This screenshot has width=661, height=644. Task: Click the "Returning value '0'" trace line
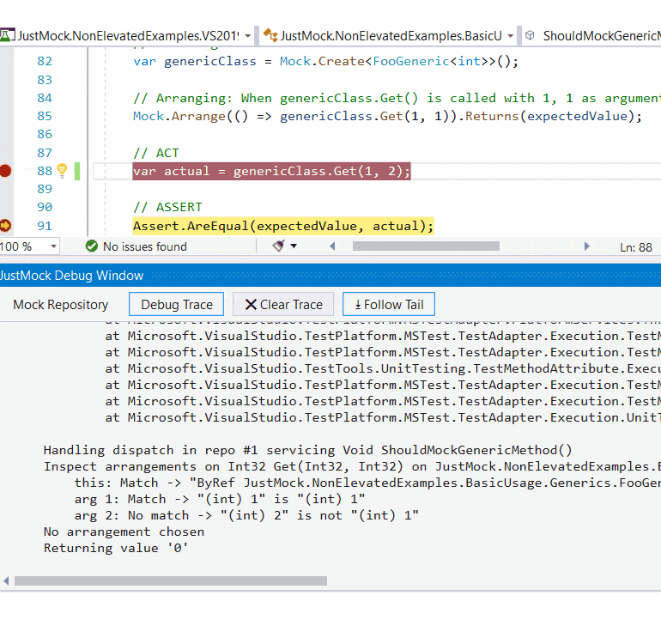[116, 549]
